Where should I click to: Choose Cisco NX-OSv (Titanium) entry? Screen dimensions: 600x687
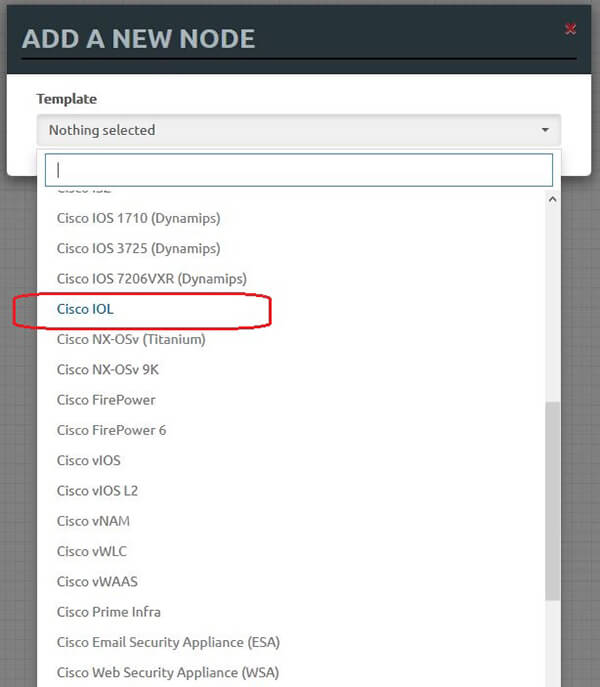tap(131, 339)
